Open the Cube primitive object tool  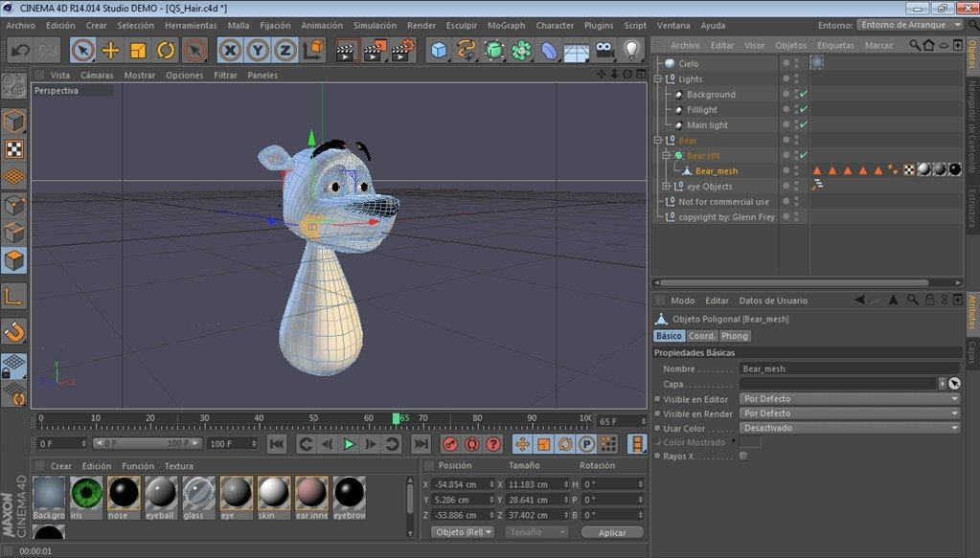(439, 50)
